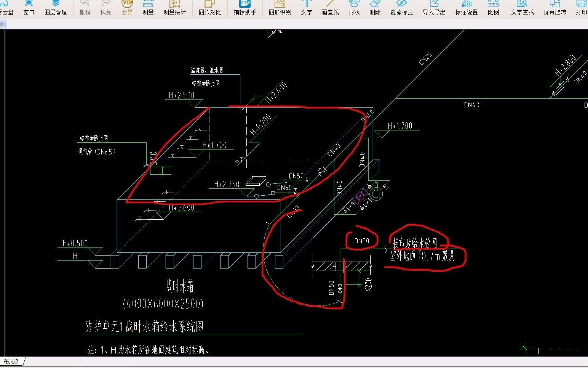Select the Text tool (文字)
This screenshot has width=588, height=368.
point(307,8)
